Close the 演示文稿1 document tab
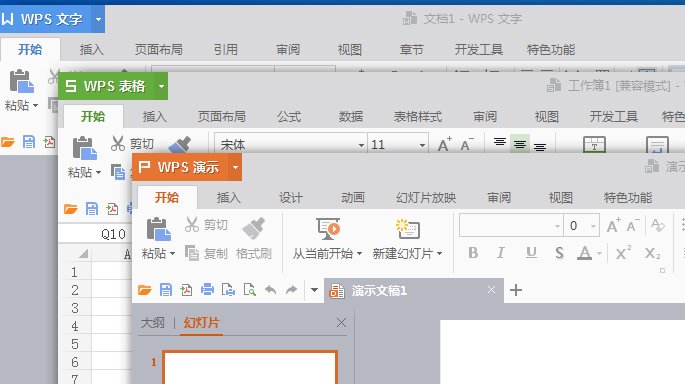The width and height of the screenshot is (685, 384). coord(491,290)
